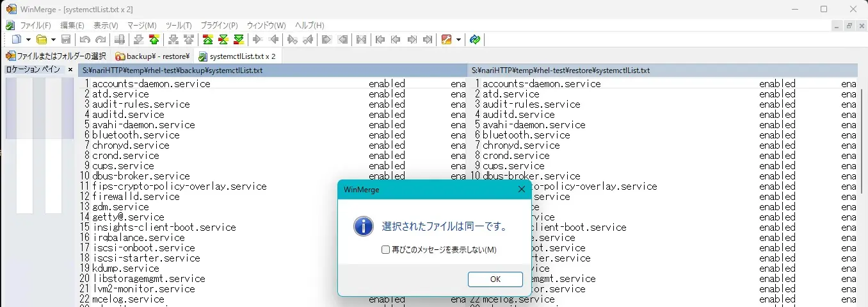Click kdump.service in left pane
868x307 pixels.
click(x=125, y=268)
